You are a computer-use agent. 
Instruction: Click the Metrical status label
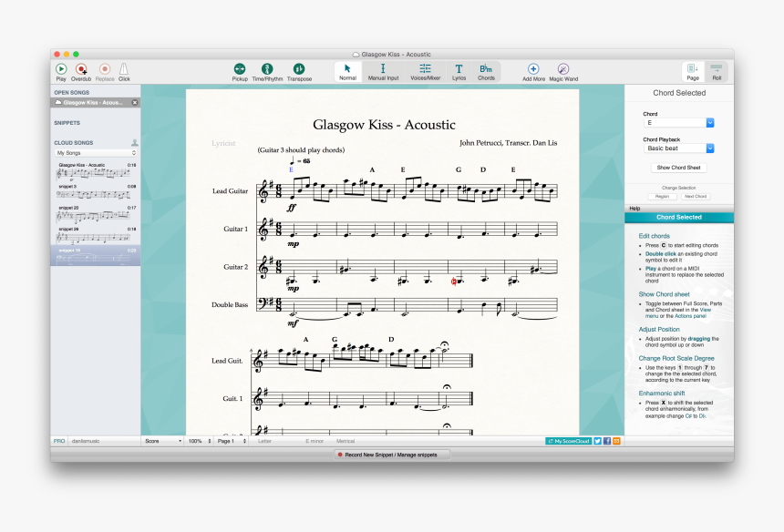tap(346, 441)
